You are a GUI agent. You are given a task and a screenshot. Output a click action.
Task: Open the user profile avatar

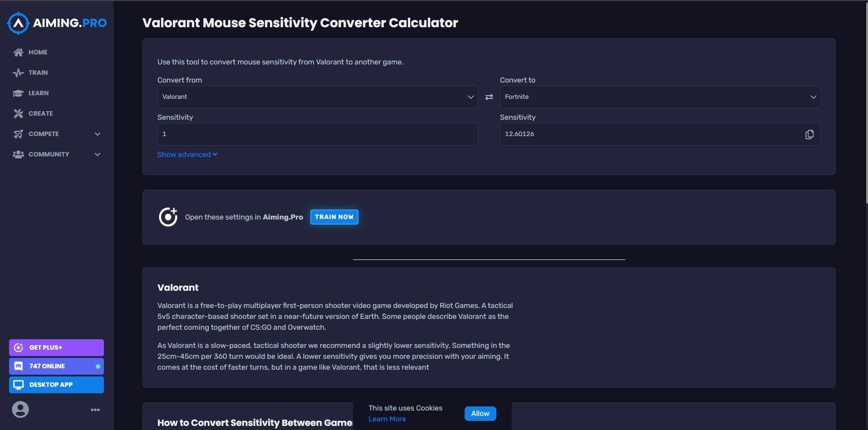tap(20, 409)
